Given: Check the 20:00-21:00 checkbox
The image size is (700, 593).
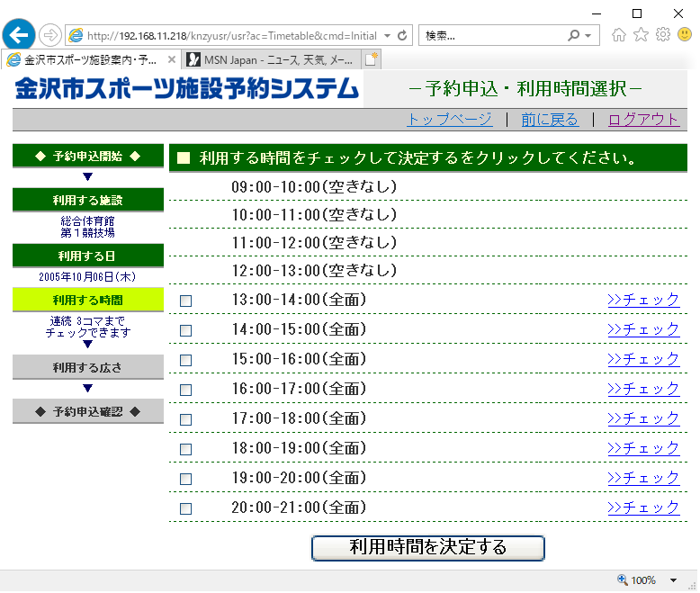Looking at the screenshot, I should [x=185, y=508].
